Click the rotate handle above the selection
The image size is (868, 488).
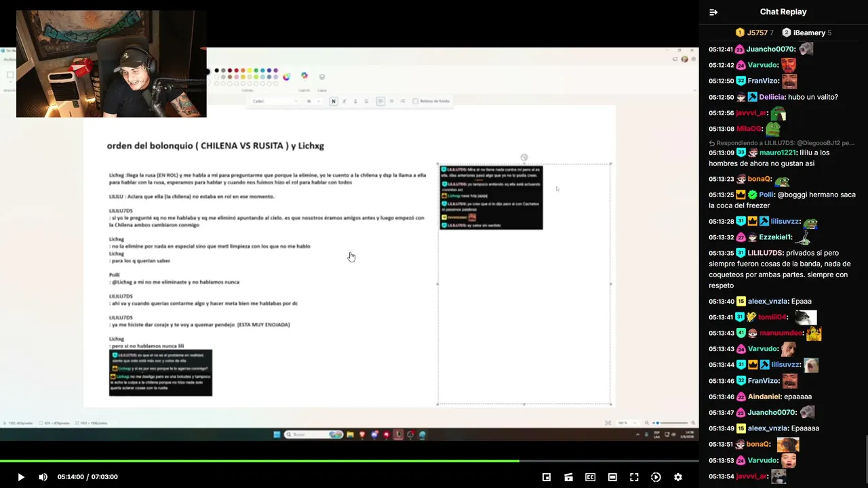(x=524, y=157)
